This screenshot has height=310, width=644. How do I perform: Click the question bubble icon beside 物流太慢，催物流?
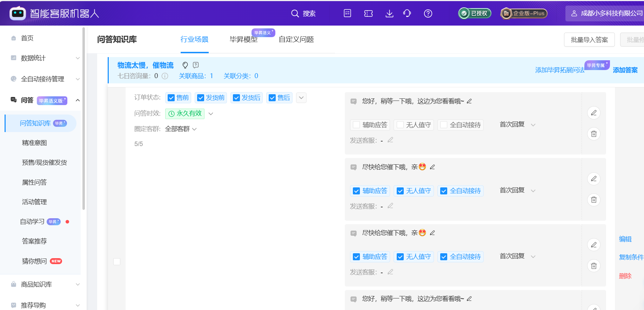(196, 65)
